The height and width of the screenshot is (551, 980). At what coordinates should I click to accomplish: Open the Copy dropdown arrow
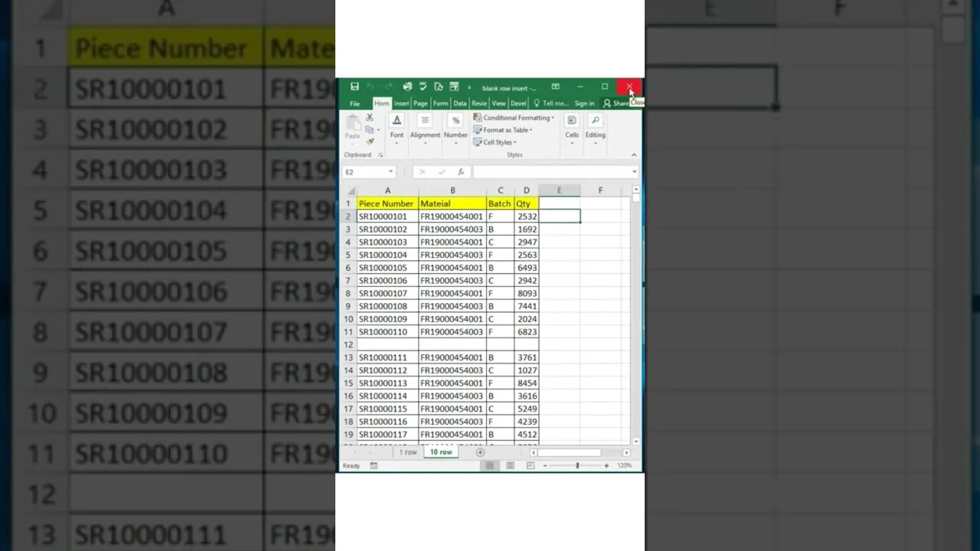pyautogui.click(x=378, y=130)
